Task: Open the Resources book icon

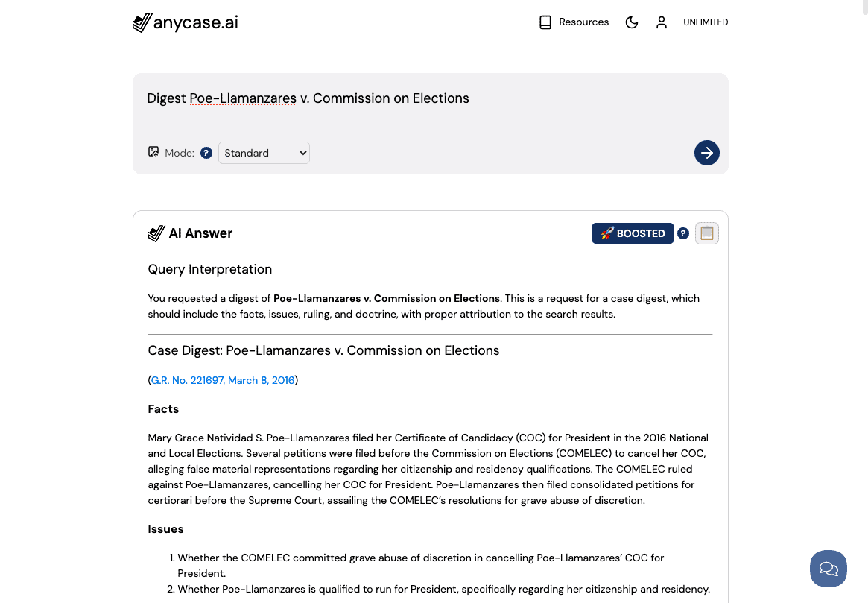Action: click(545, 22)
